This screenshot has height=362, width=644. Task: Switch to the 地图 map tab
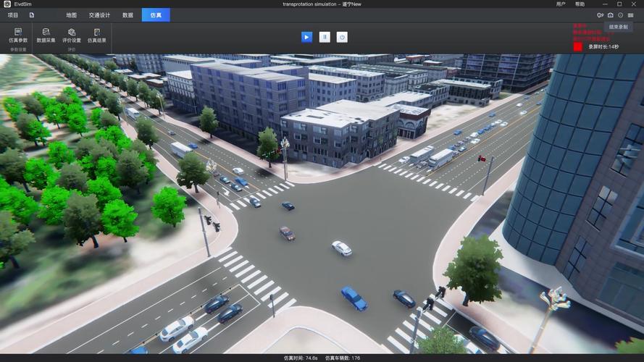coord(72,15)
